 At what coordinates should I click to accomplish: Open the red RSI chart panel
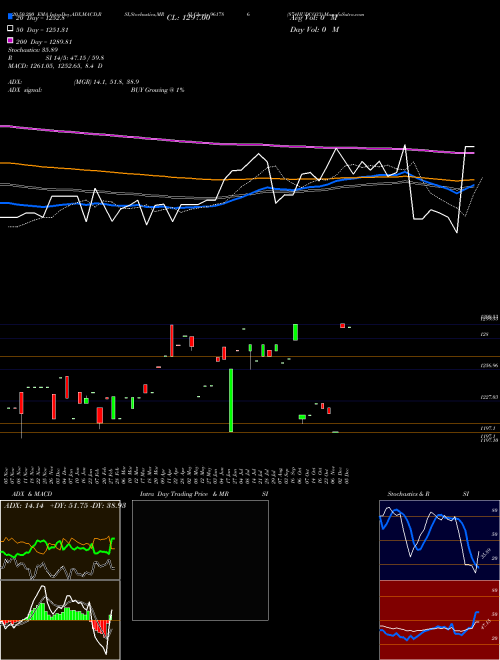pos(439,620)
